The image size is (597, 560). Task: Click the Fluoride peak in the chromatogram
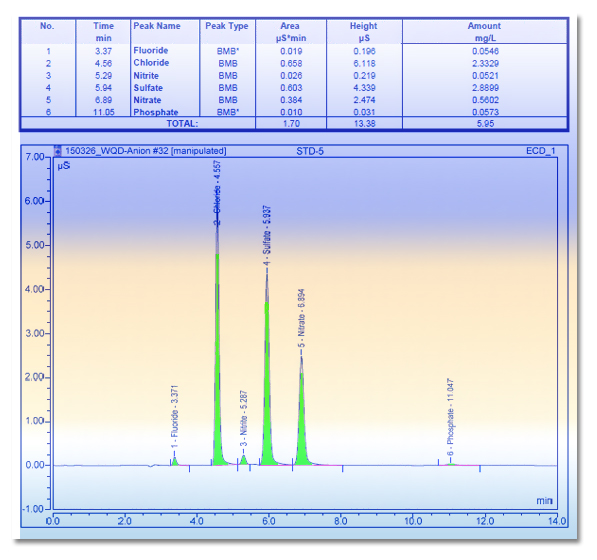coord(175,461)
